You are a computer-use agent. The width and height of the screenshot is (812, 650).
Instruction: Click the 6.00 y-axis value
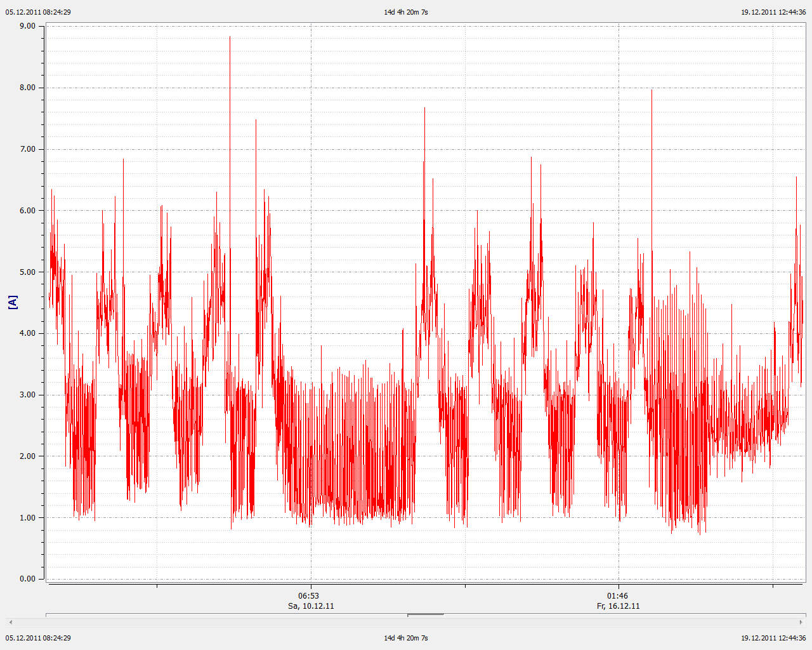[27, 211]
